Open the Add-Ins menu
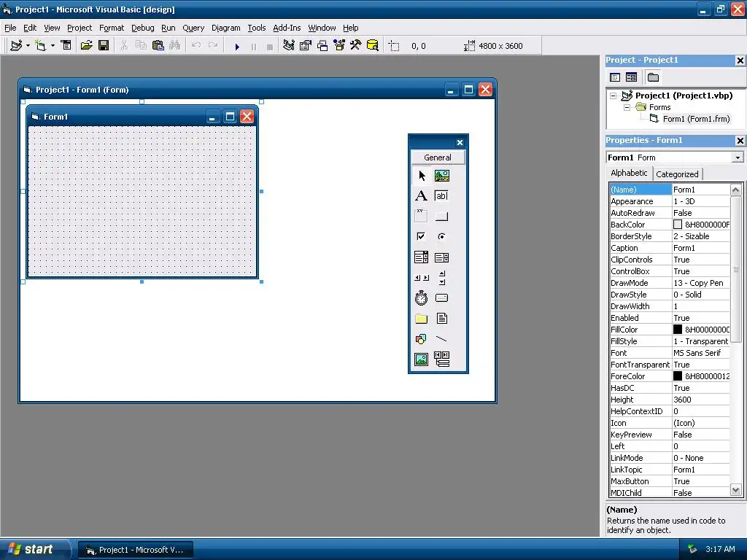Image resolution: width=747 pixels, height=560 pixels. point(287,28)
